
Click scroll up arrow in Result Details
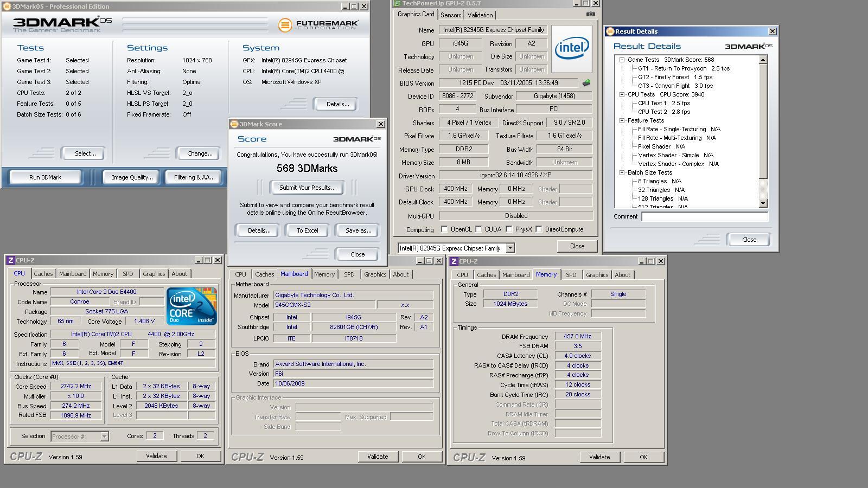(x=763, y=60)
